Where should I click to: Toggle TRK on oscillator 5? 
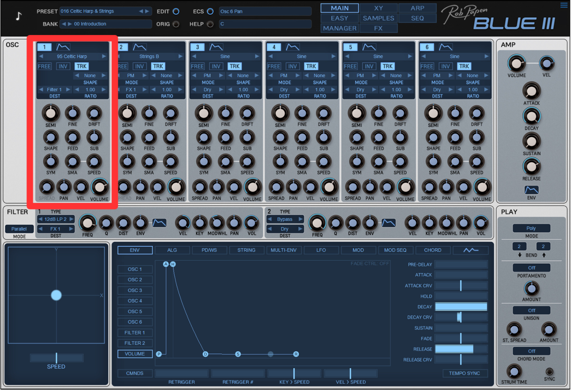click(387, 66)
